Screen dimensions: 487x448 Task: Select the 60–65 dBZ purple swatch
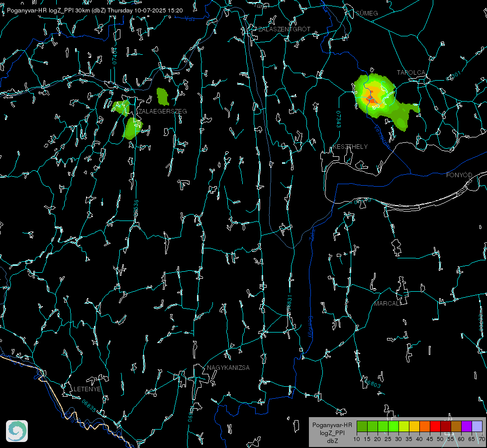click(x=466, y=426)
